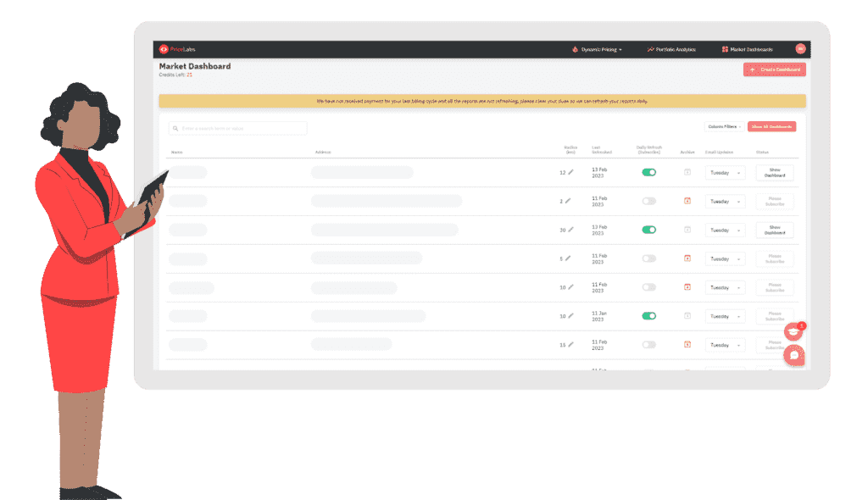Turn off daily refresh for radius 20 row
This screenshot has height=500, width=868.
click(648, 230)
